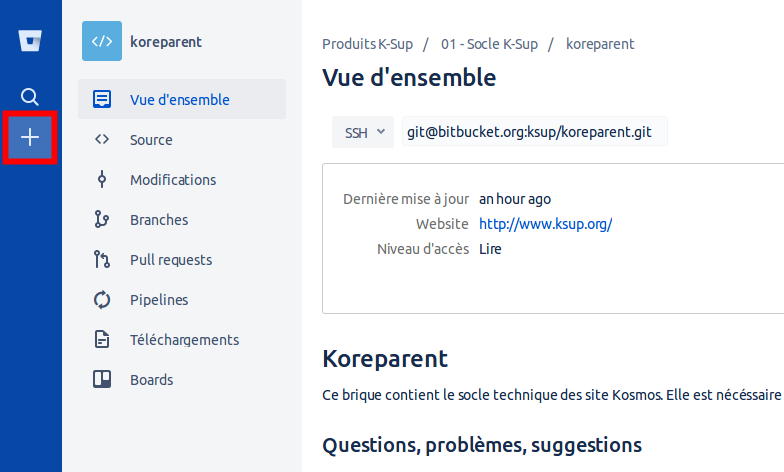
Task: Open Téléchargements in the sidebar
Action: point(182,339)
